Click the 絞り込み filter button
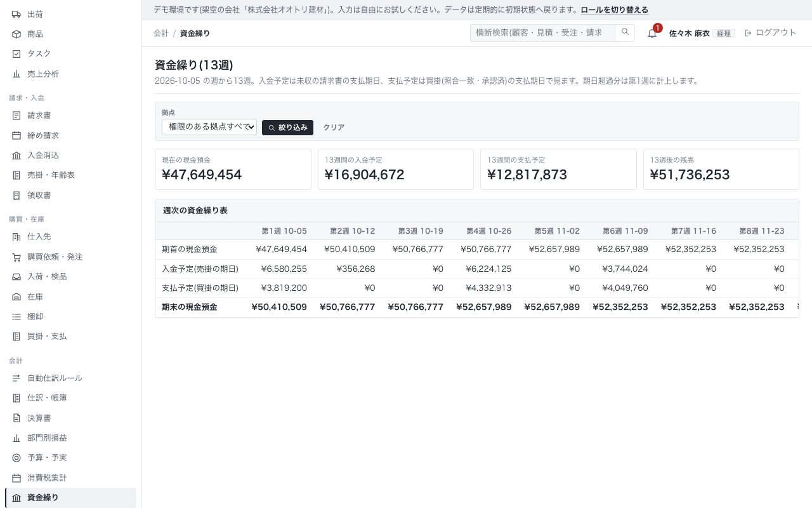 pyautogui.click(x=287, y=127)
